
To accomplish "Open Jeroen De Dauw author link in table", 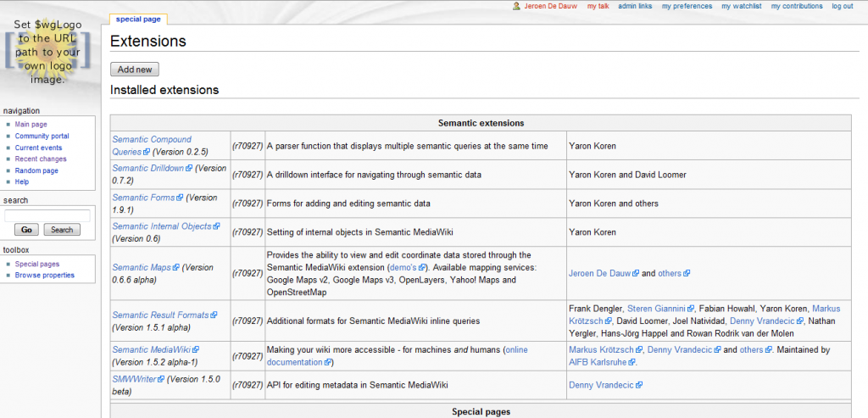I will pyautogui.click(x=604, y=273).
